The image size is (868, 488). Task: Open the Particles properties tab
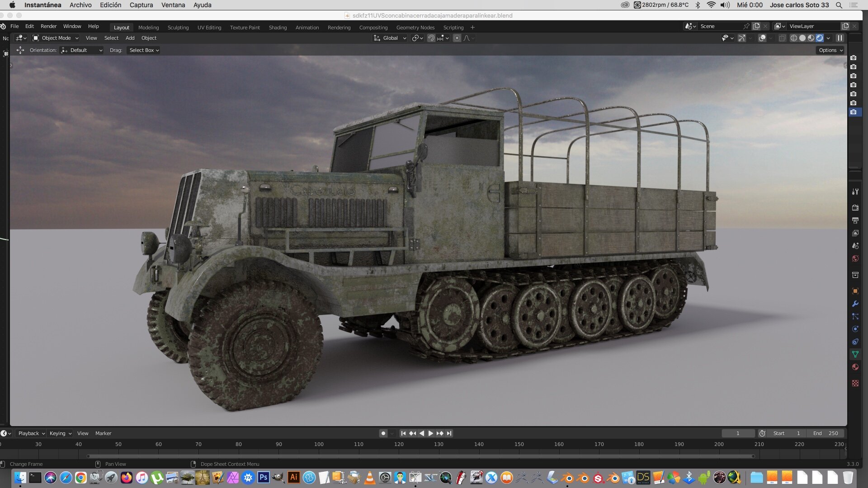coord(855,316)
